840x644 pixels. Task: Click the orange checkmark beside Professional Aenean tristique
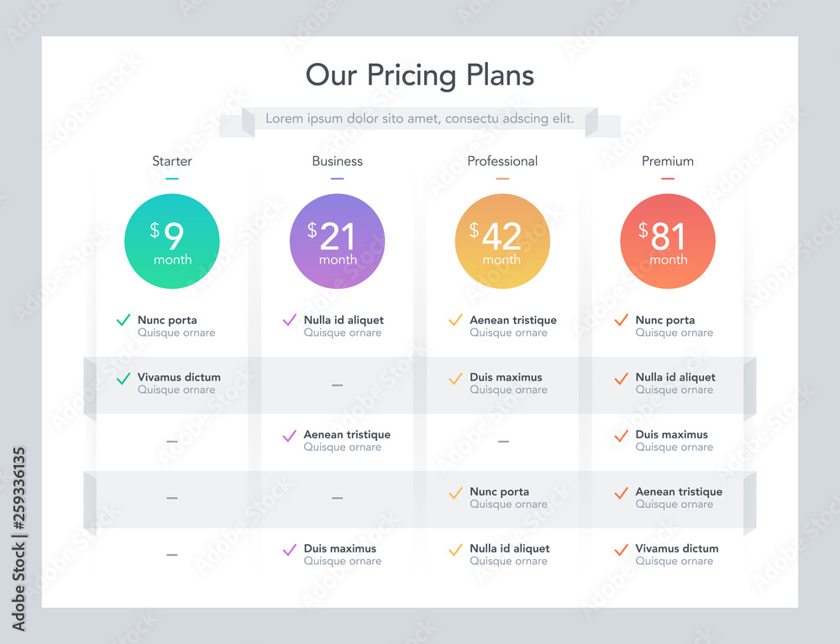(455, 320)
